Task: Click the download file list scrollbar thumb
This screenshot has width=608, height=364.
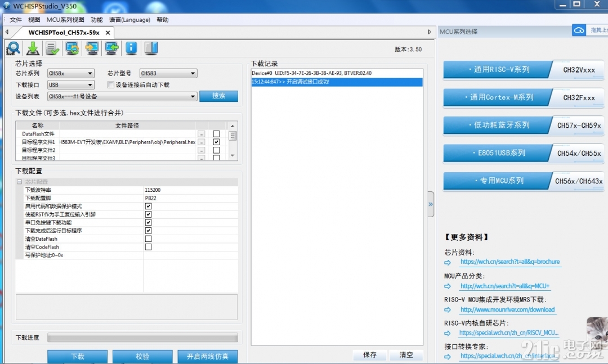Action: 233,136
